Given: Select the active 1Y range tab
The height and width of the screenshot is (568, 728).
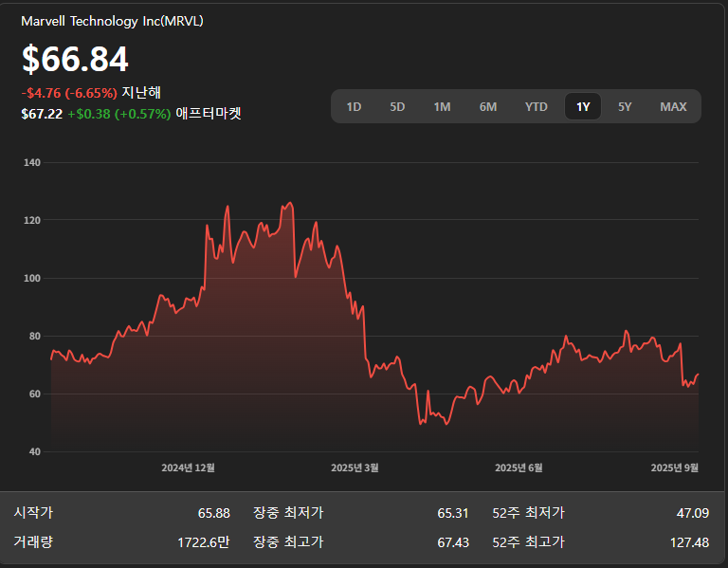Looking at the screenshot, I should (x=583, y=107).
